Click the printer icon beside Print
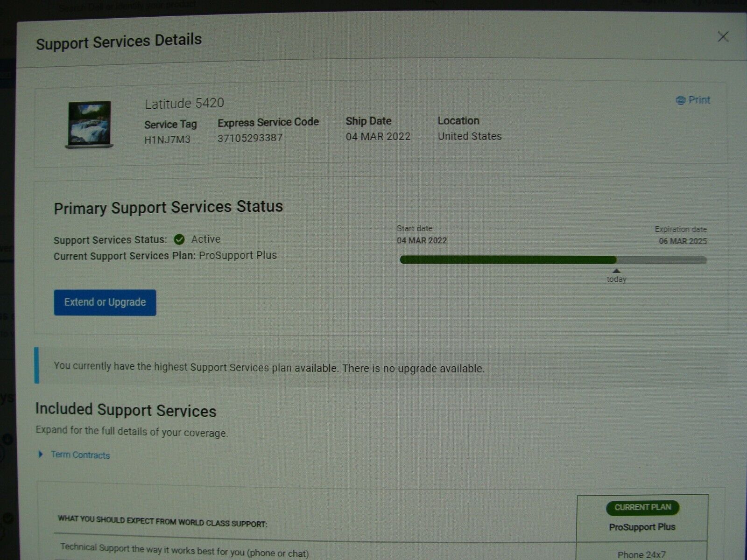Viewport: 747px width, 560px height. (681, 100)
